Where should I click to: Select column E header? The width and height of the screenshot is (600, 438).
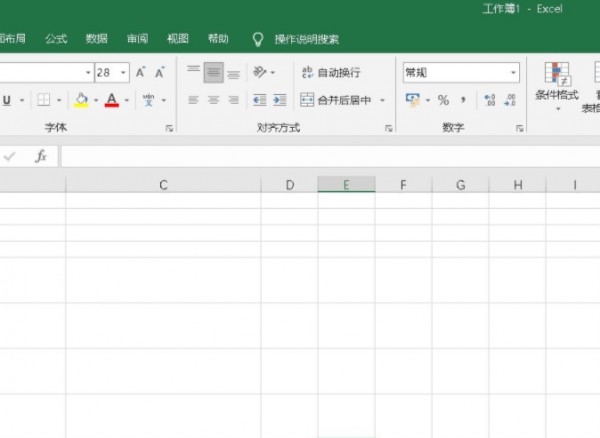point(346,185)
